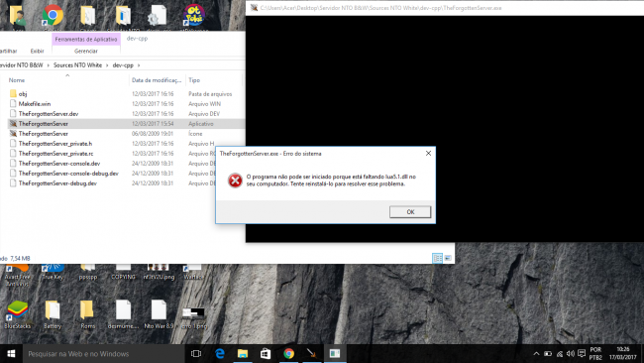
Task: Open the BlueStacks desktop shortcut
Action: point(17,314)
